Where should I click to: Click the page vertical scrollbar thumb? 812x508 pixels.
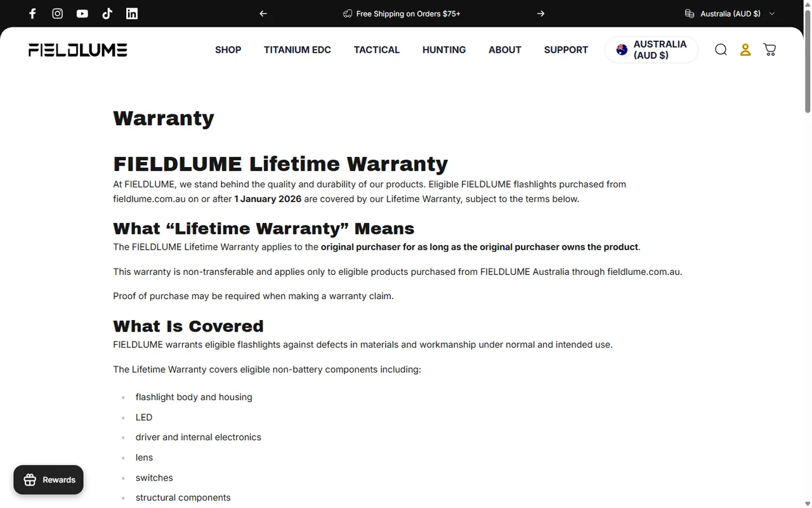[x=808, y=62]
